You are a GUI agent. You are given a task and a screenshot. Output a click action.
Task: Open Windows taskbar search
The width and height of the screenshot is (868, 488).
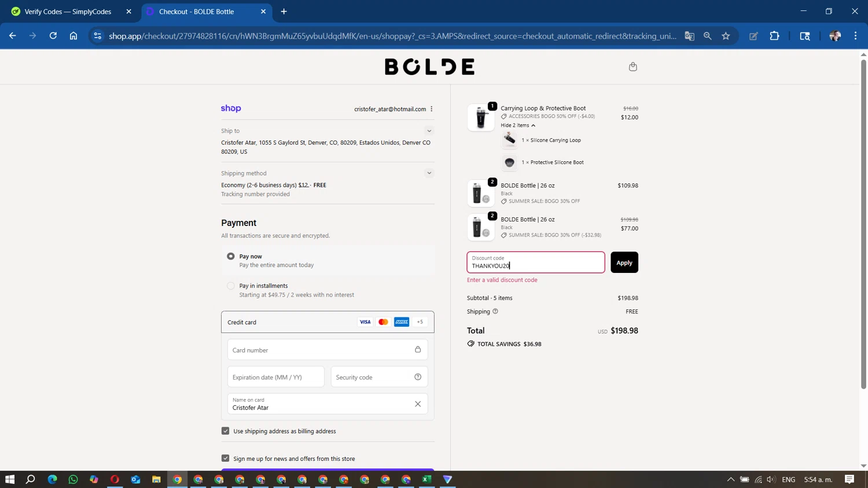pos(31,479)
